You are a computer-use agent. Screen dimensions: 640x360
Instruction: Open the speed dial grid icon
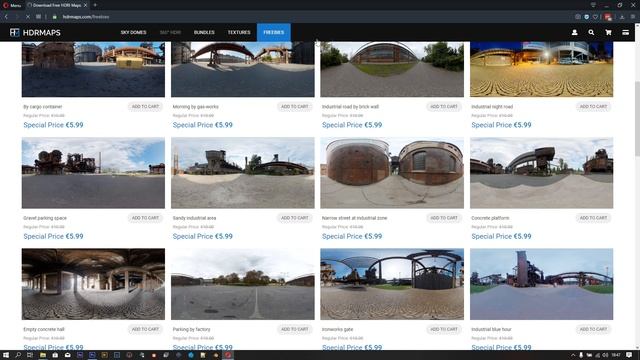[x=38, y=17]
